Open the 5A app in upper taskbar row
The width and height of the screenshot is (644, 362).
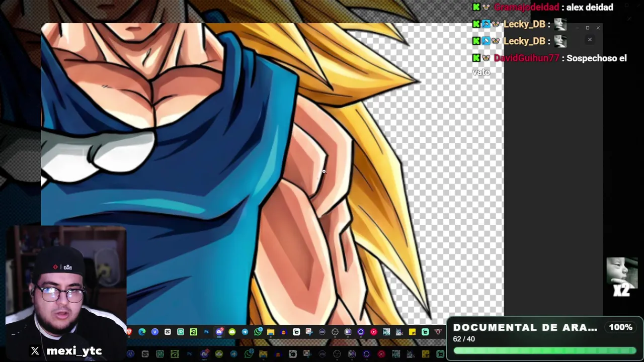348,332
